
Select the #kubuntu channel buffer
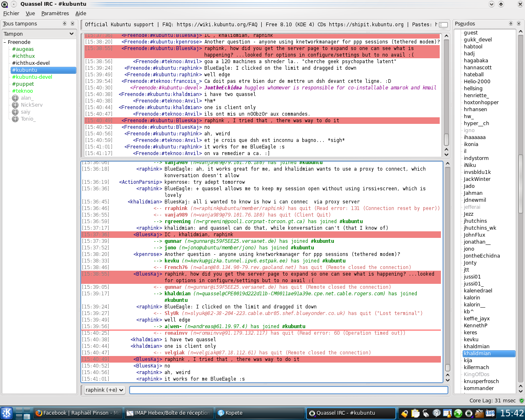[x=43, y=70]
